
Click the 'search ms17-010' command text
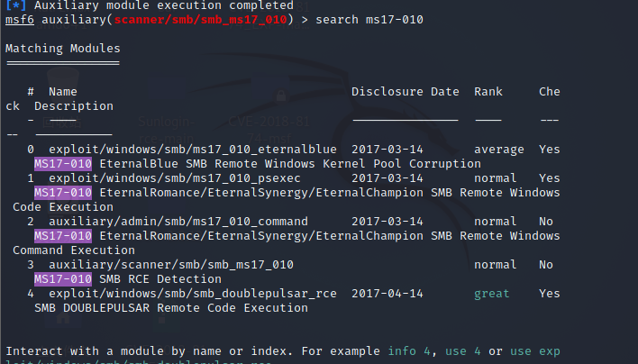pyautogui.click(x=369, y=20)
